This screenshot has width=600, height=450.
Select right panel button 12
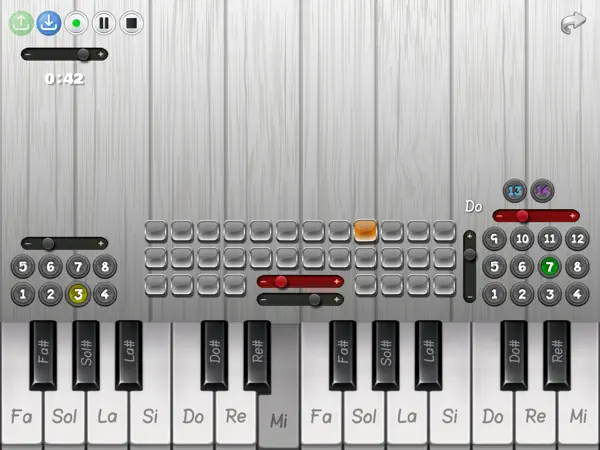(x=577, y=239)
